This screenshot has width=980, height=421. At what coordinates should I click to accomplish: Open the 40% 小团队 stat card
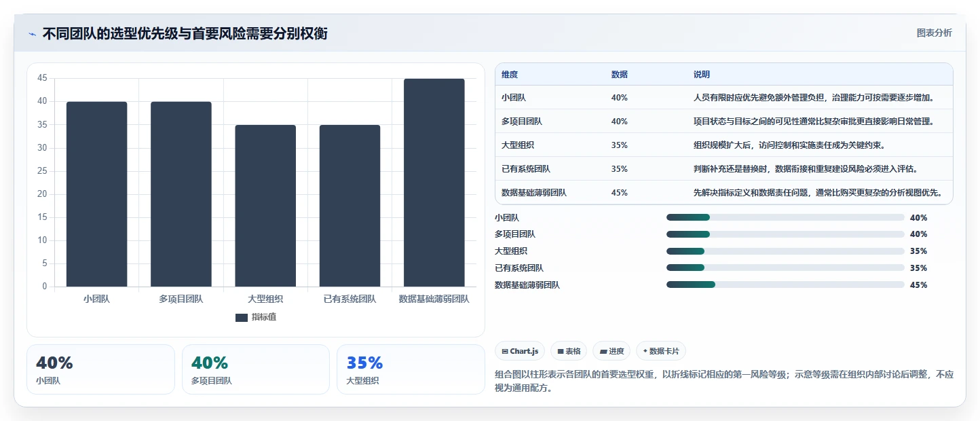coord(100,369)
